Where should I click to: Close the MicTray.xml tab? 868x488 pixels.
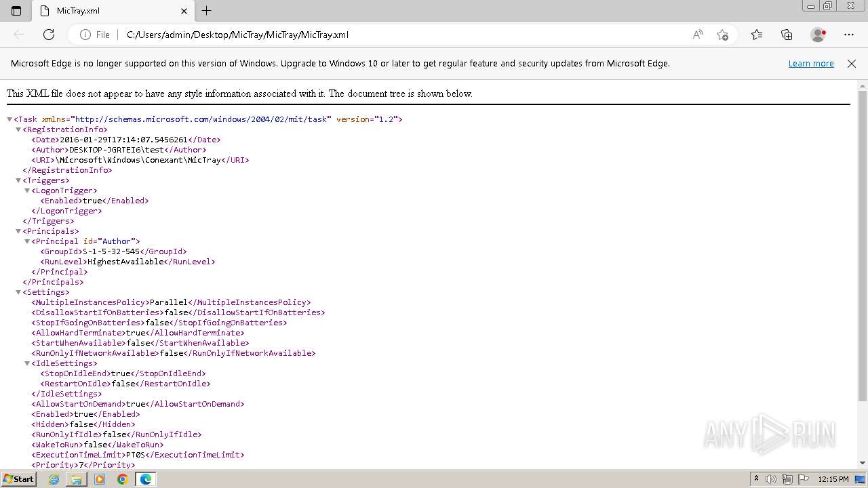click(x=184, y=11)
